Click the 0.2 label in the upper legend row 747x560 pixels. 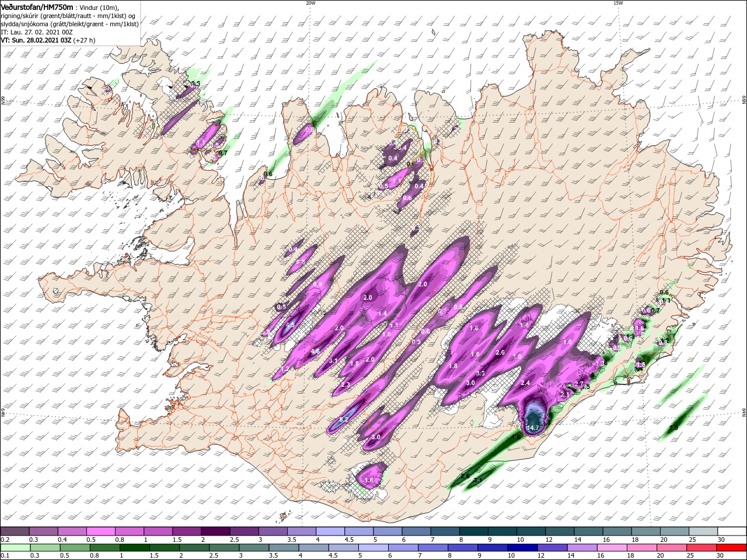pyautogui.click(x=5, y=540)
